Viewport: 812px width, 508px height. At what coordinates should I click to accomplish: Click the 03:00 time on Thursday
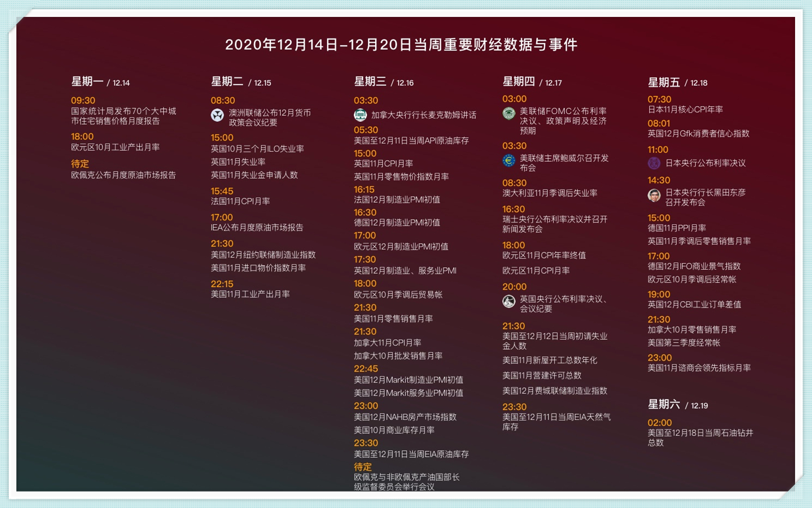[514, 99]
